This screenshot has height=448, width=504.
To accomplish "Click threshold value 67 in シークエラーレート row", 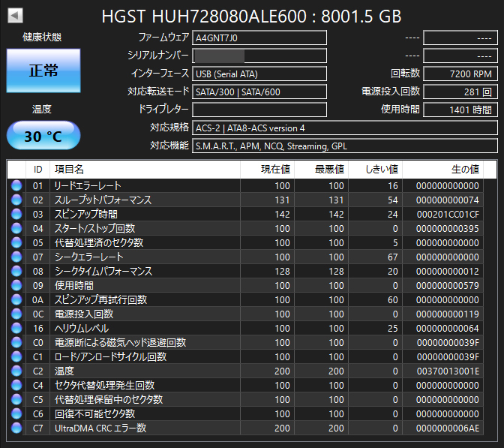I will click(x=392, y=257).
